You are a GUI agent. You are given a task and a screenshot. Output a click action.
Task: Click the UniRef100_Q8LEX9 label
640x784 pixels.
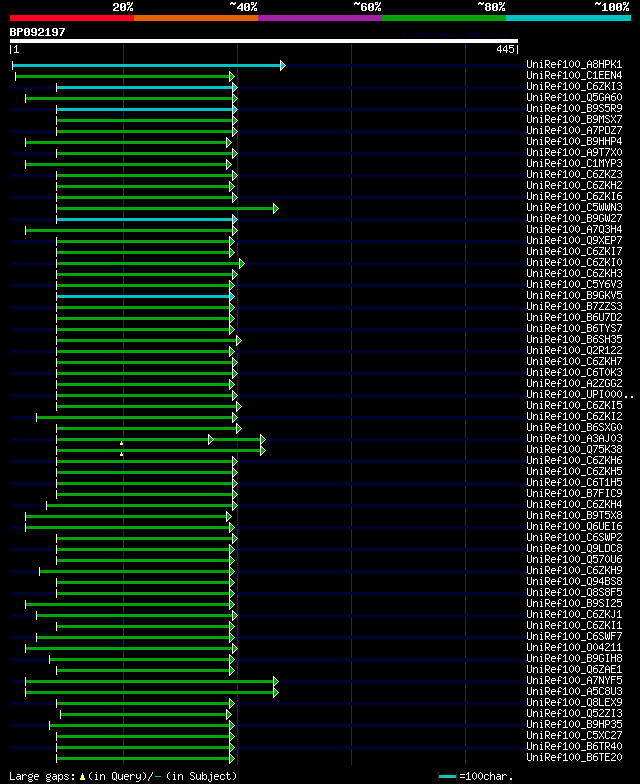pyautogui.click(x=574, y=702)
